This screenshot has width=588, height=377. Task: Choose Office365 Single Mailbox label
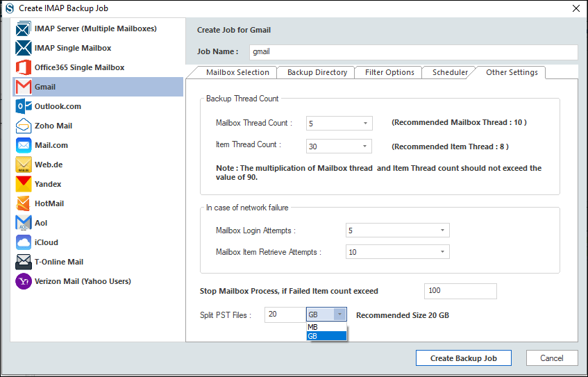tap(80, 67)
